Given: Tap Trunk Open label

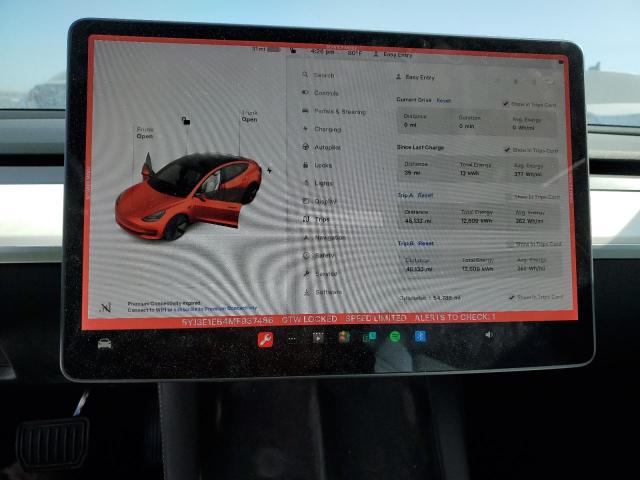Looking at the screenshot, I should point(249,116).
